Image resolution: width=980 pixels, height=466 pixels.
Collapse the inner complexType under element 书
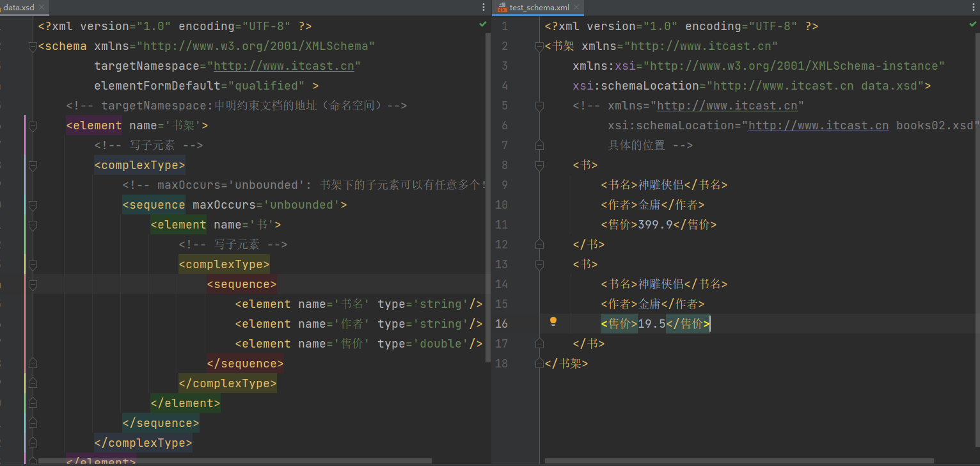coord(33,264)
